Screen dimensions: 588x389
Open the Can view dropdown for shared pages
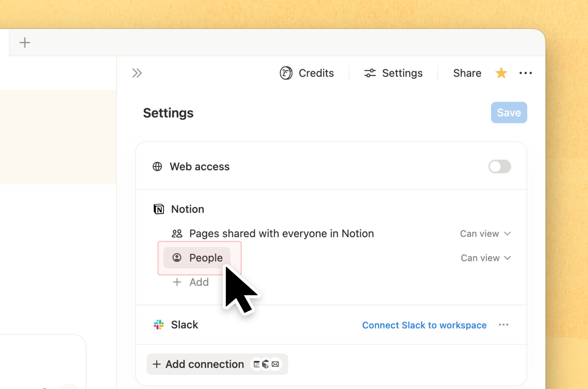(x=486, y=234)
